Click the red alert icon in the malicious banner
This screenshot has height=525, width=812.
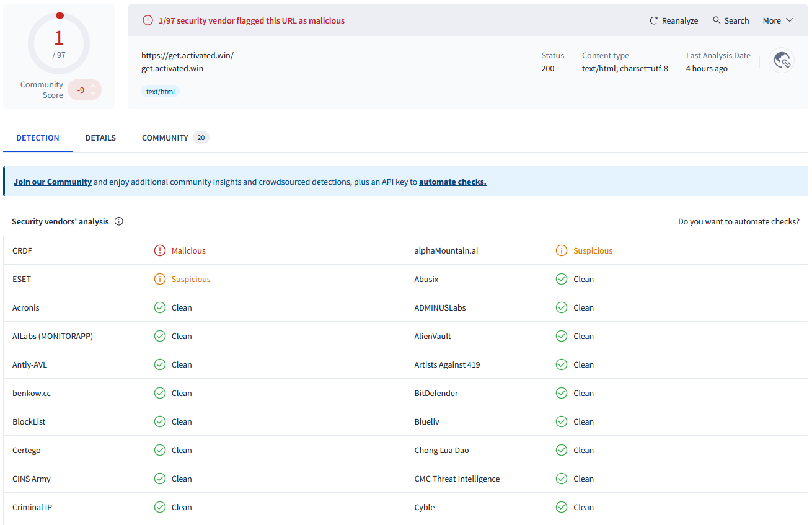[x=148, y=20]
